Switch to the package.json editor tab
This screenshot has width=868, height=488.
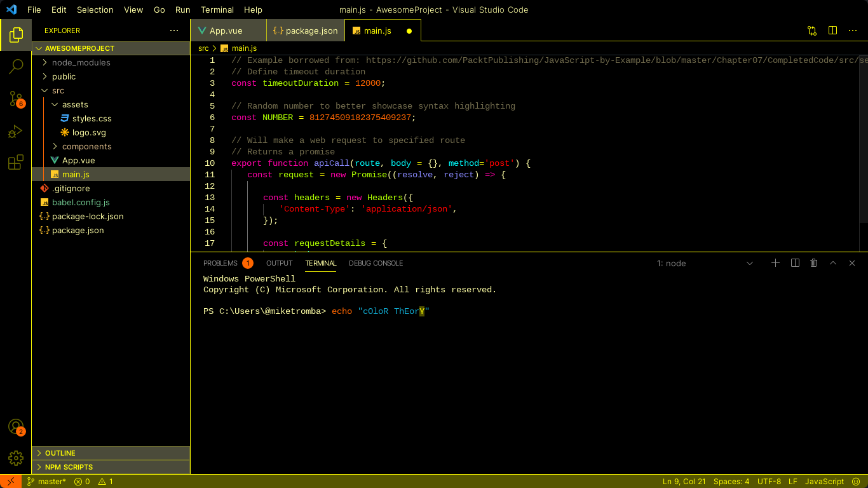pos(306,30)
